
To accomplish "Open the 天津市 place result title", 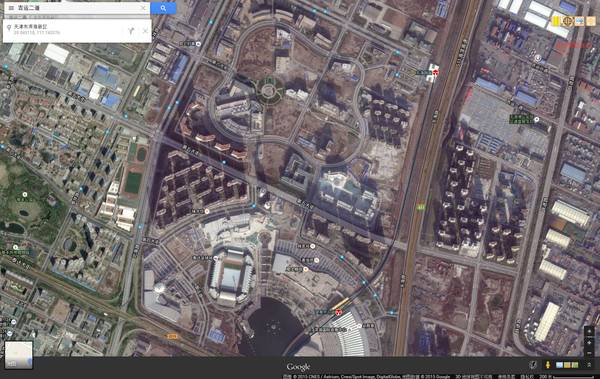I will click(31, 27).
